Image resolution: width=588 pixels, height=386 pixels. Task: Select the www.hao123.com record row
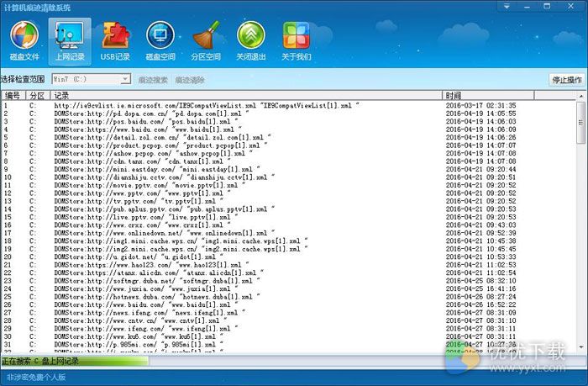coord(288,265)
